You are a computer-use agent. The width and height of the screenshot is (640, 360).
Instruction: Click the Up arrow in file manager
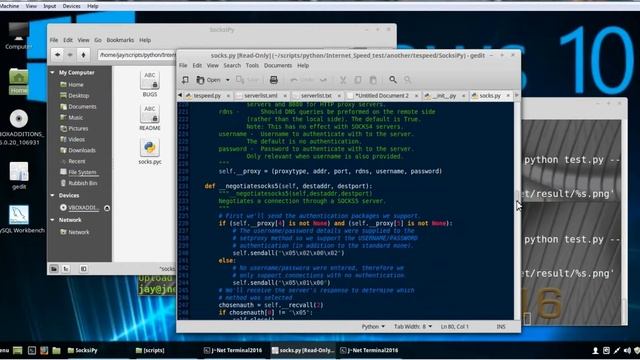pyautogui.click(x=83, y=55)
